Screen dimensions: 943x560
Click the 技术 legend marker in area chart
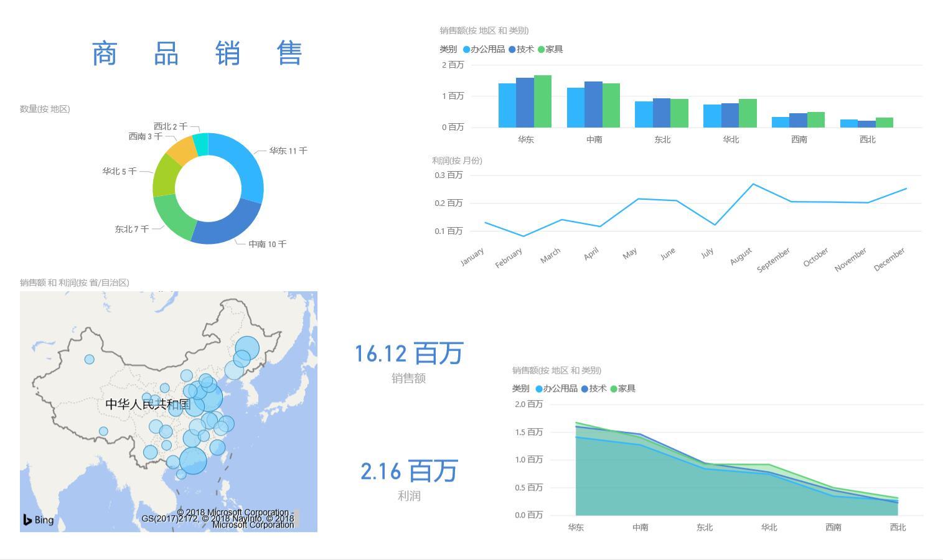coord(585,389)
